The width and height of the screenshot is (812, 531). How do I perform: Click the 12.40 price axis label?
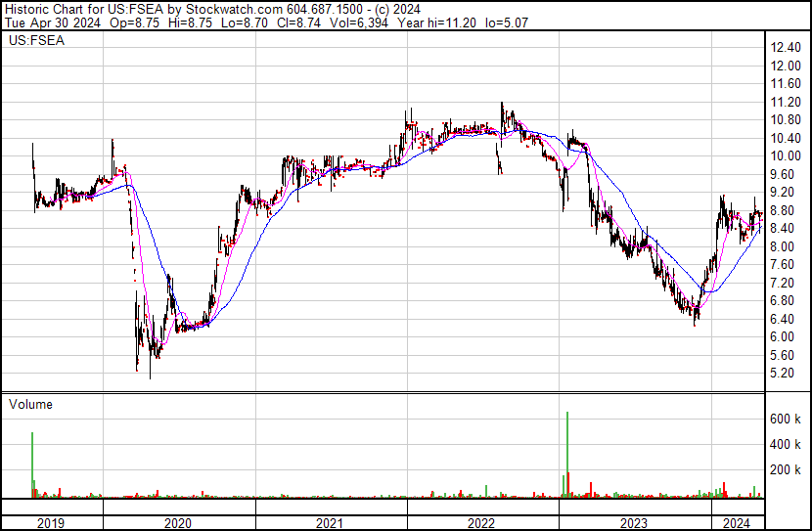786,47
